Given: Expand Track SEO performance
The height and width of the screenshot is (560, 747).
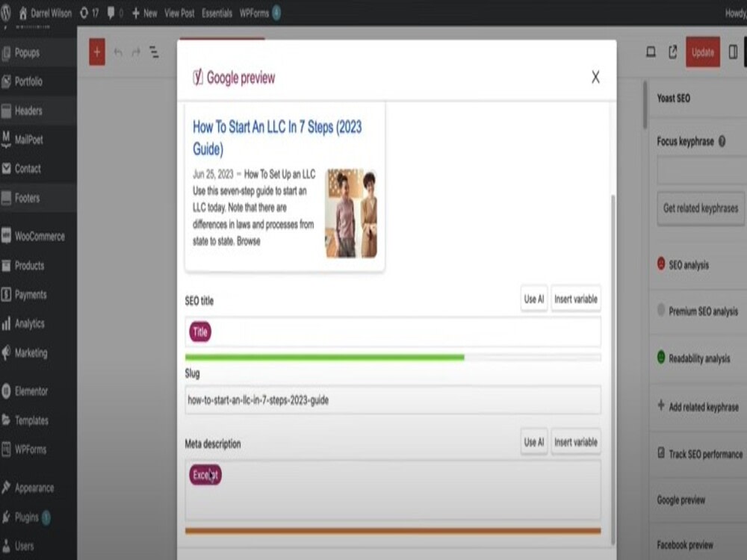Looking at the screenshot, I should point(699,454).
